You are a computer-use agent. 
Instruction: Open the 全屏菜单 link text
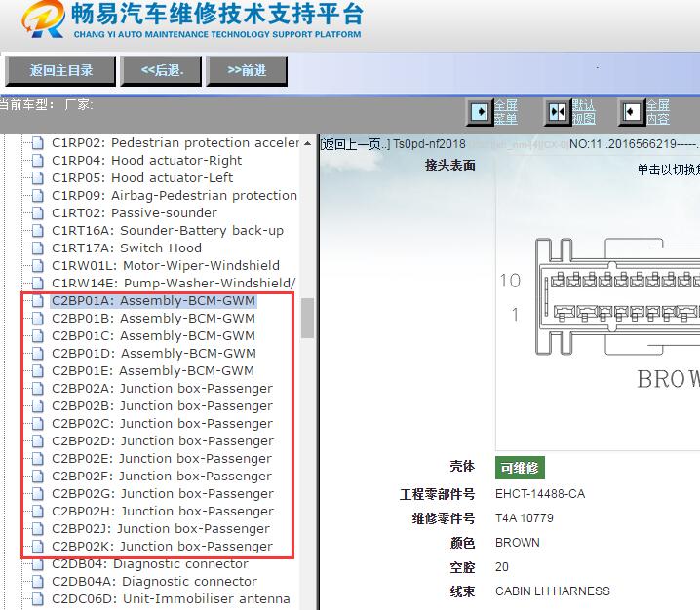(x=505, y=111)
